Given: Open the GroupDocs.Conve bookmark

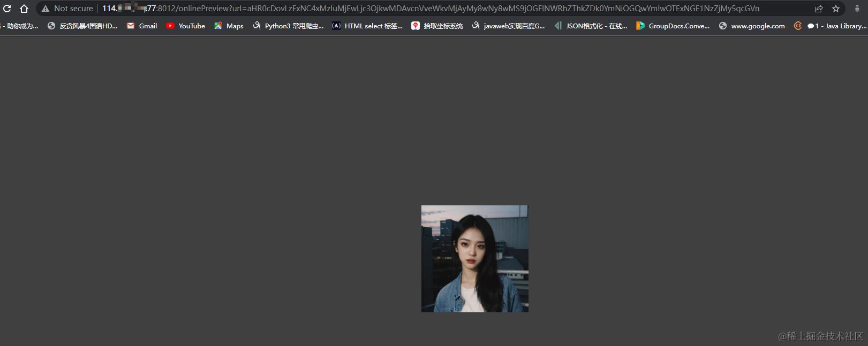Looking at the screenshot, I should tap(673, 26).
